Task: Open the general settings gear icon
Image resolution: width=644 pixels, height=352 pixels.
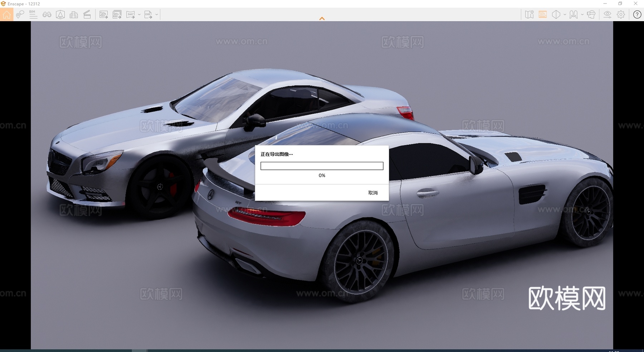Action: 621,15
